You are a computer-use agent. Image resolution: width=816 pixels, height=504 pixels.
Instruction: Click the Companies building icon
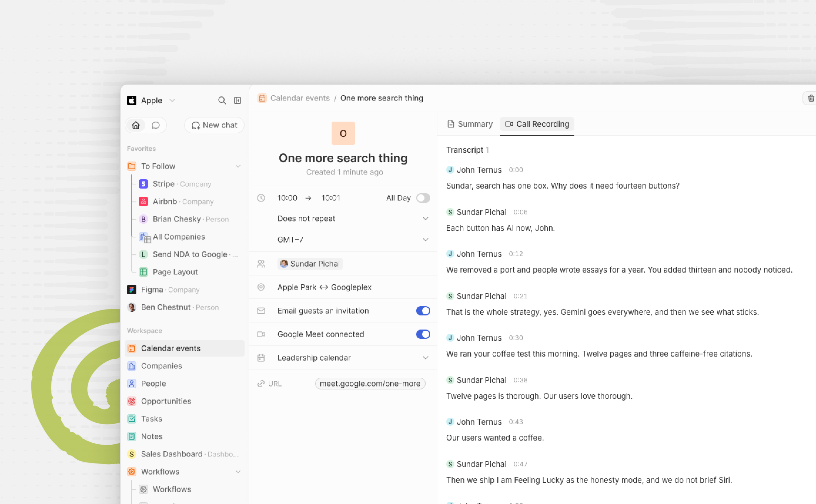tap(132, 366)
